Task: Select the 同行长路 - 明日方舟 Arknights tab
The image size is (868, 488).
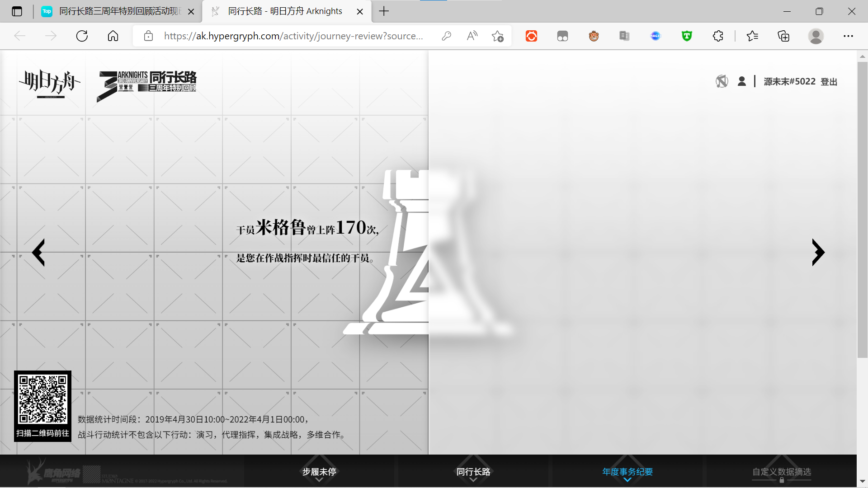Action: (285, 11)
